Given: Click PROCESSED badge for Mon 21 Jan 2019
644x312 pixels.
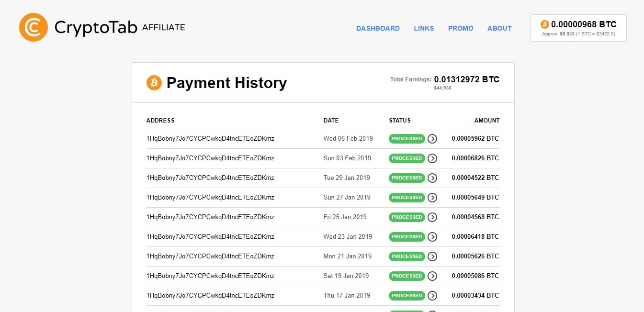Looking at the screenshot, I should [x=407, y=256].
